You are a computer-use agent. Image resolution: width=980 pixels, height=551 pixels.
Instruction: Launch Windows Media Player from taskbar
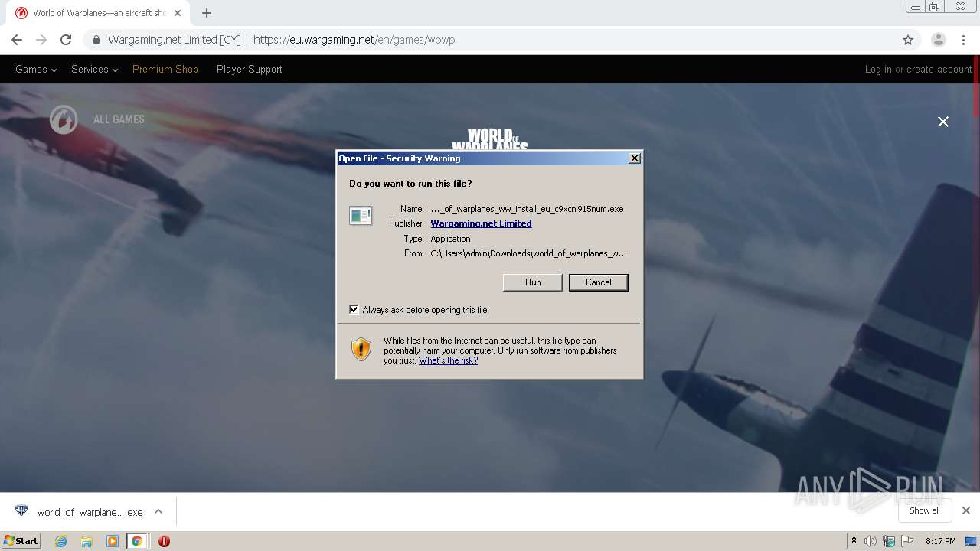113,541
